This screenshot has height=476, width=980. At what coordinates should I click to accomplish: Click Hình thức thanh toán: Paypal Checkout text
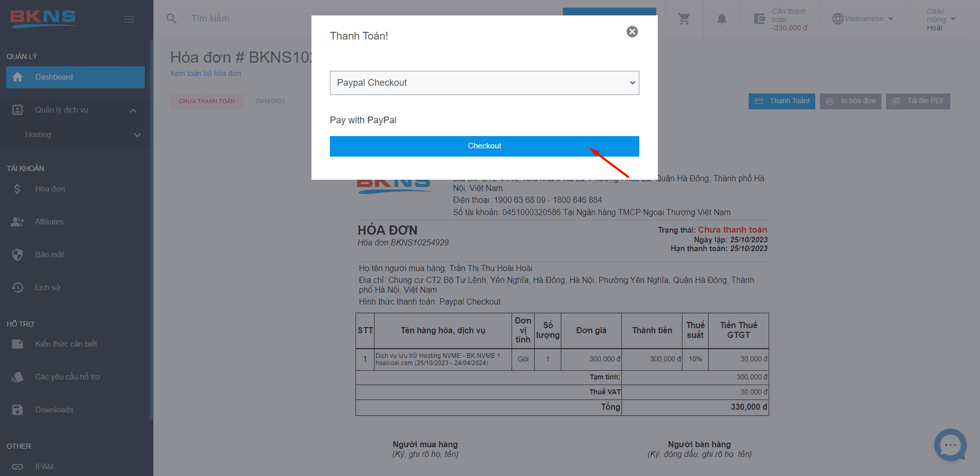(429, 301)
